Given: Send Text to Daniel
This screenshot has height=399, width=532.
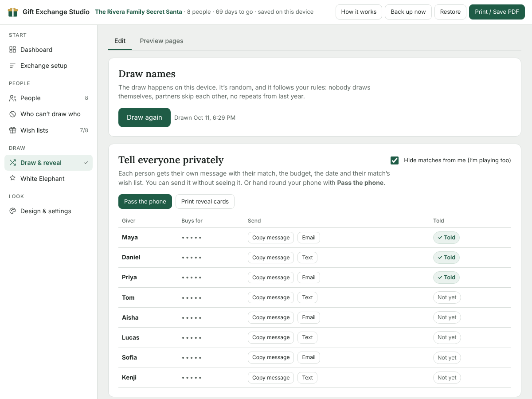Looking at the screenshot, I should [x=308, y=258].
